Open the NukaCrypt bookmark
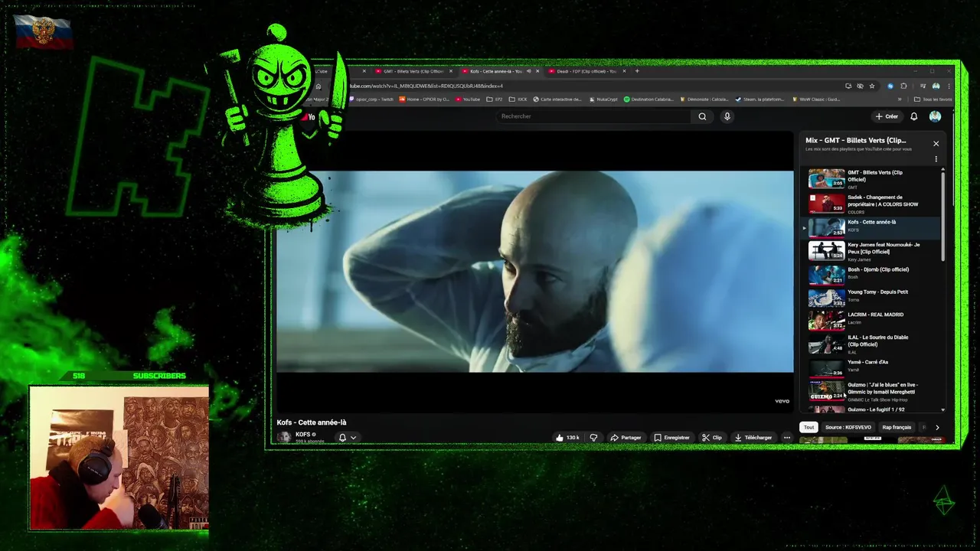 click(x=603, y=99)
